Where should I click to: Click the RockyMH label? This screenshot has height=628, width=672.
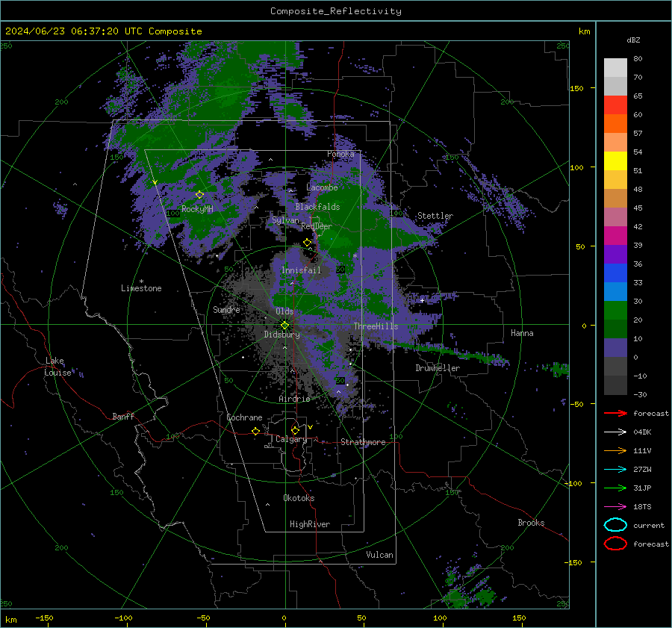tap(197, 209)
